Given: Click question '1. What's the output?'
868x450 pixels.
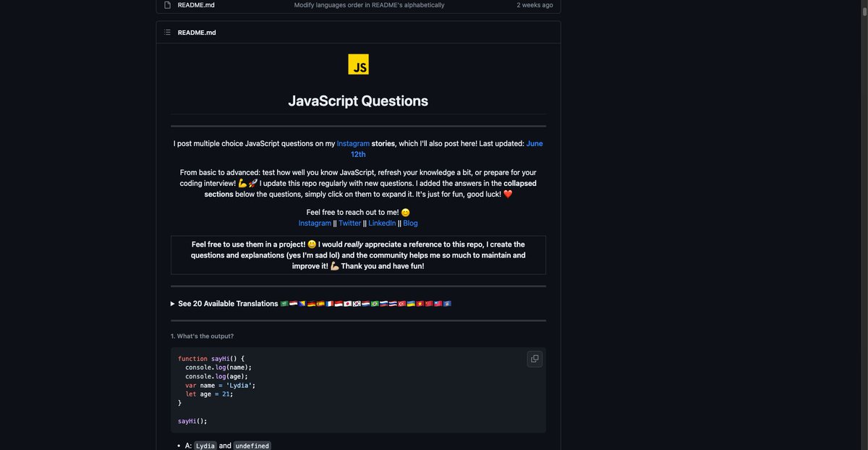Looking at the screenshot, I should coord(203,336).
